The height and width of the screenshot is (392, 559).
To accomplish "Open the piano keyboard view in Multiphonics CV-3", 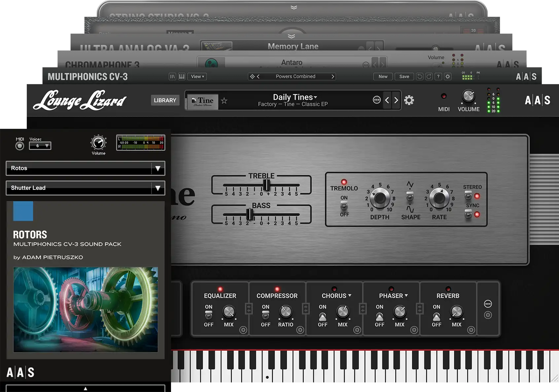I will 181,76.
